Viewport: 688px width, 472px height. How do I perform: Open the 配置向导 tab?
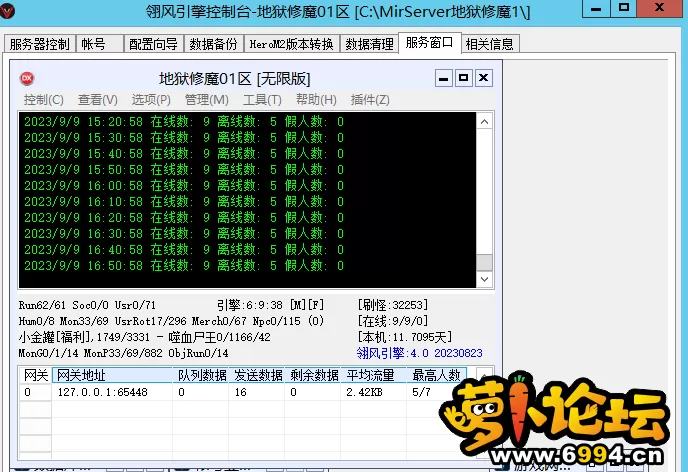click(x=153, y=44)
